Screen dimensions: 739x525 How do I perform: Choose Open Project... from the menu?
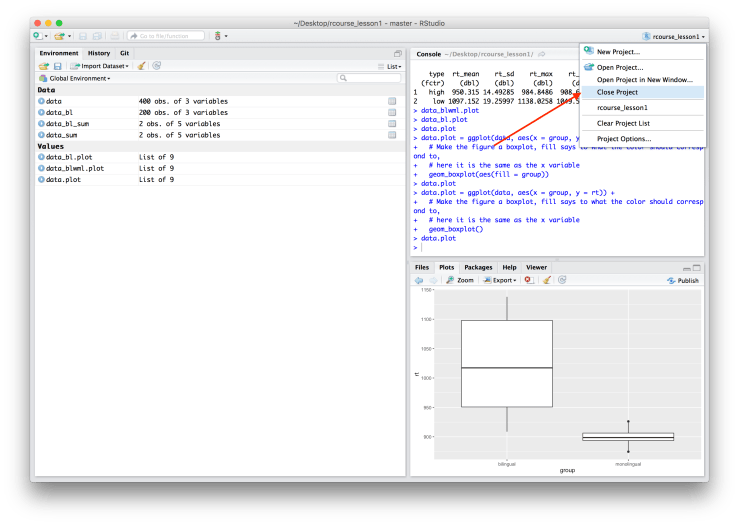pos(643,67)
